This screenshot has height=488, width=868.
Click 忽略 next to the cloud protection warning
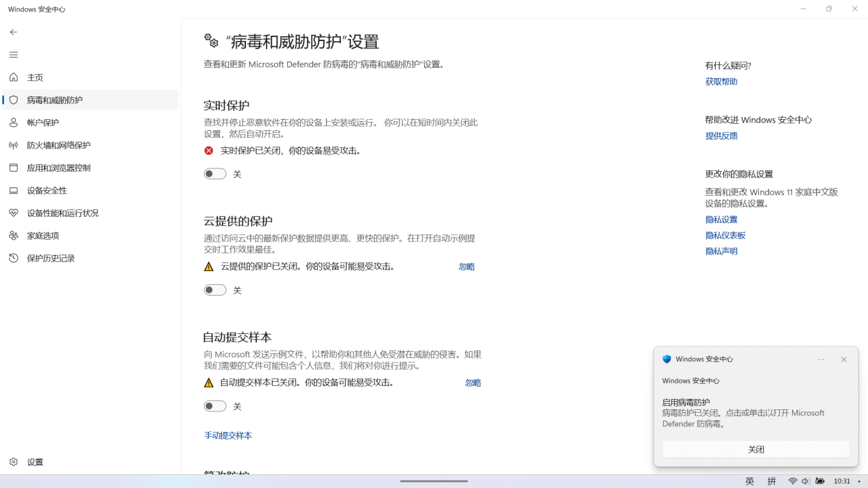466,266
